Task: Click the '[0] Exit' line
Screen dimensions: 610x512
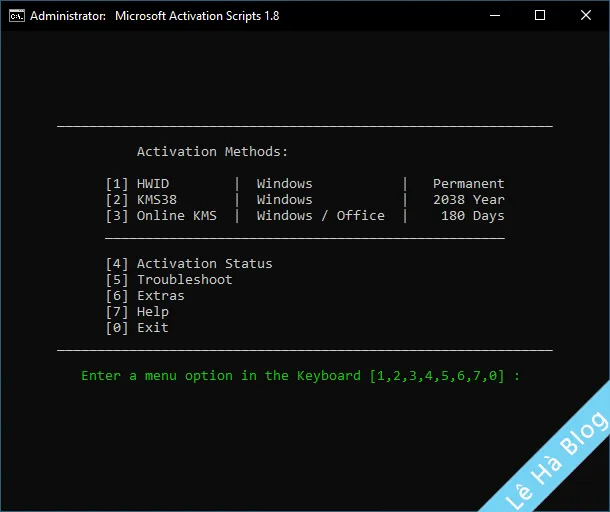Action: (137, 328)
